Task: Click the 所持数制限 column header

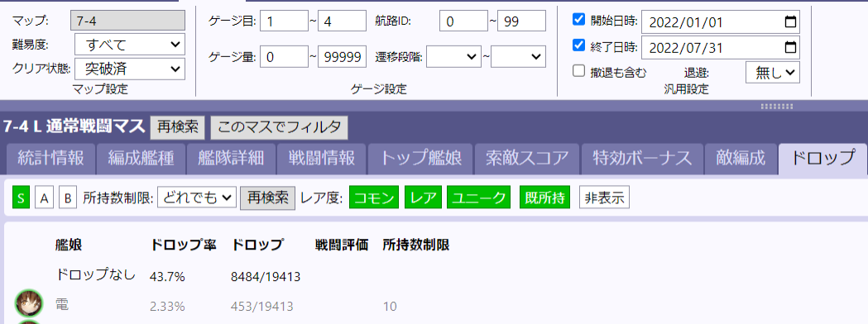Action: click(x=415, y=245)
